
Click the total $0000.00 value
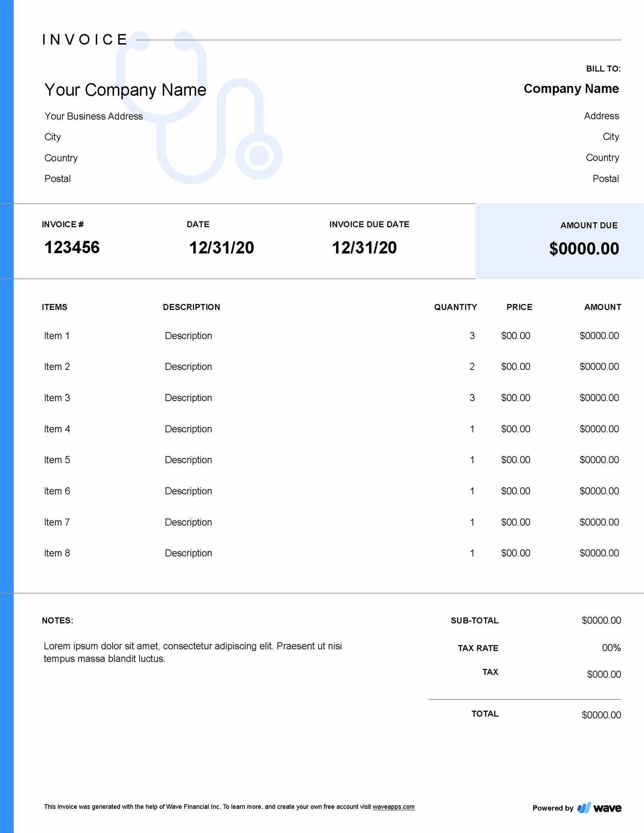pos(601,715)
